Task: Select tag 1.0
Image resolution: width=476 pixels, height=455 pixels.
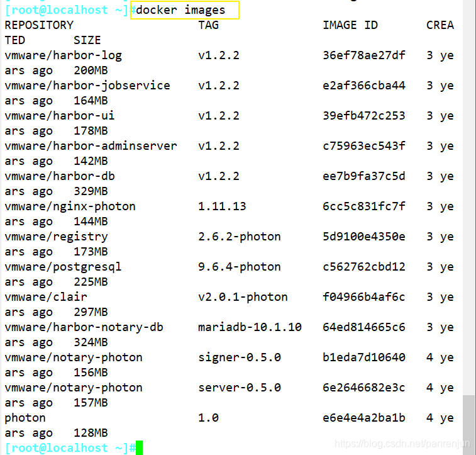Action: click(x=209, y=418)
